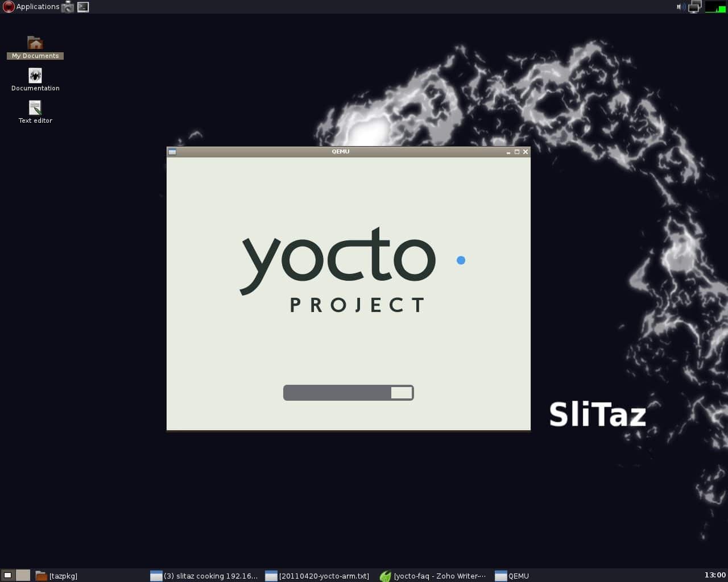
Task: Click the Yocto boot progress bar
Action: [x=348, y=393]
